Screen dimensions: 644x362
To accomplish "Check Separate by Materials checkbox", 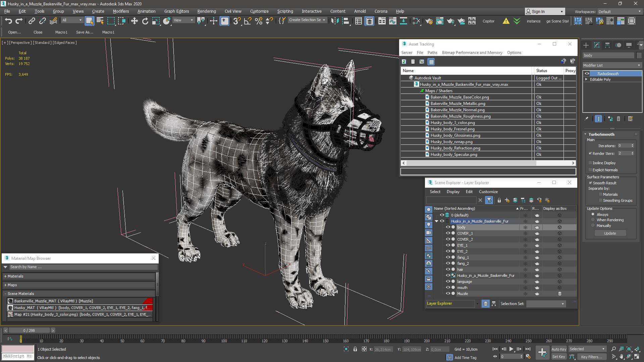I will coord(600,194).
